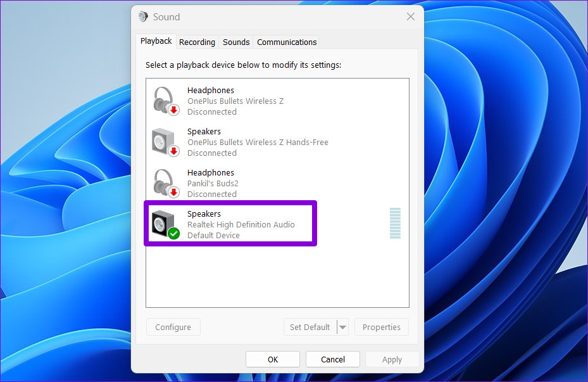This screenshot has height=382, width=588.
Task: Click the green volume level meter
Action: click(395, 224)
